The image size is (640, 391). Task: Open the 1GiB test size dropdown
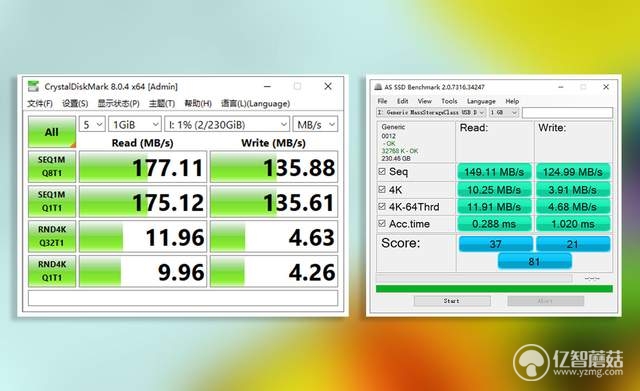pyautogui.click(x=135, y=124)
